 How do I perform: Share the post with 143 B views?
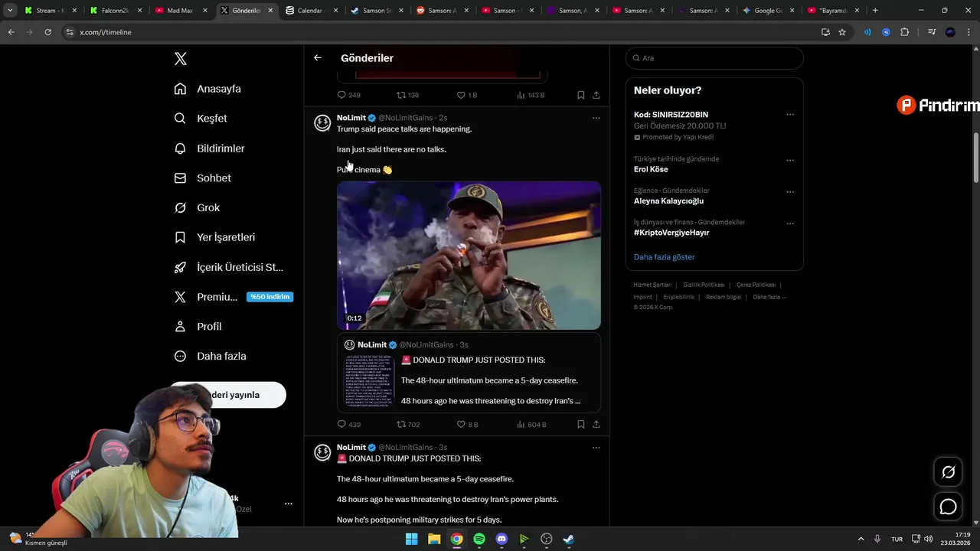(596, 95)
